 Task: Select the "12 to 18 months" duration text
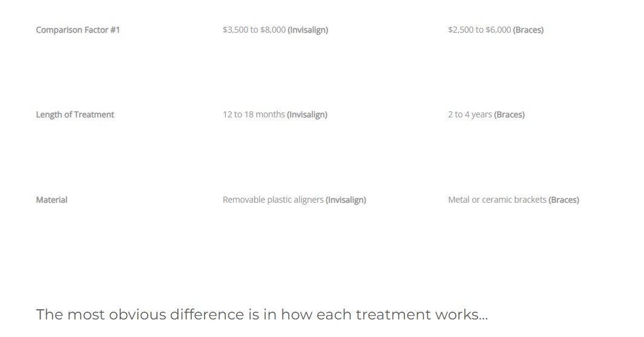click(x=254, y=114)
